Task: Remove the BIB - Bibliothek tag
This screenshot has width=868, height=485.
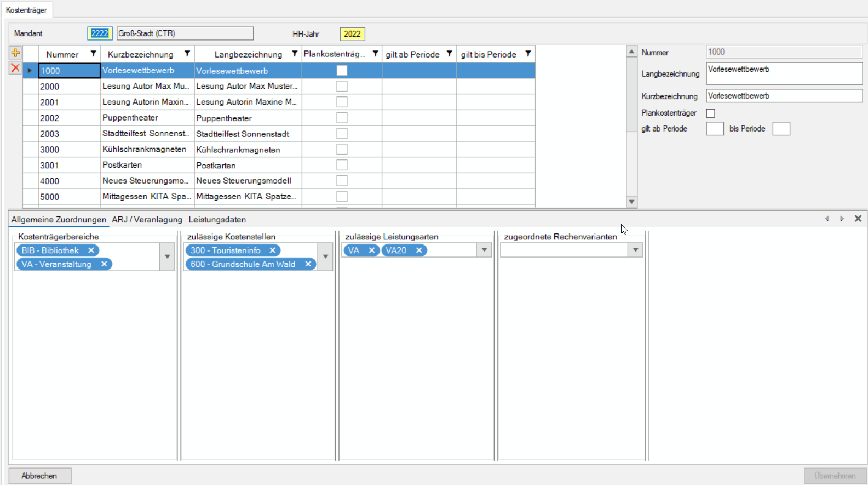Action: pyautogui.click(x=91, y=250)
